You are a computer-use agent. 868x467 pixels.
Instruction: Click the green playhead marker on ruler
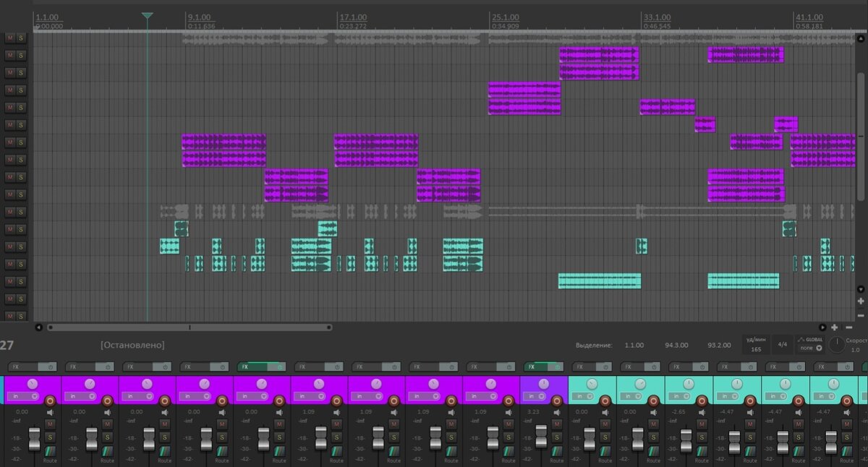[148, 16]
